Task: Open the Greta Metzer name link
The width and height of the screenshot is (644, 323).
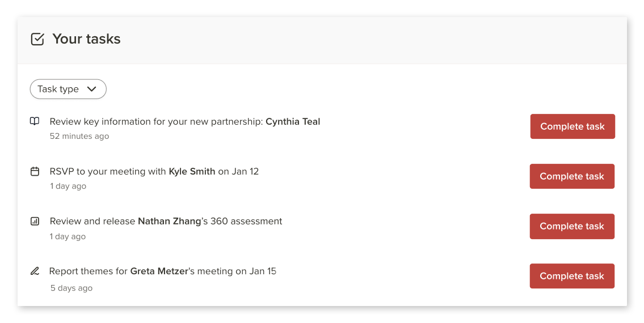Action: pos(159,271)
